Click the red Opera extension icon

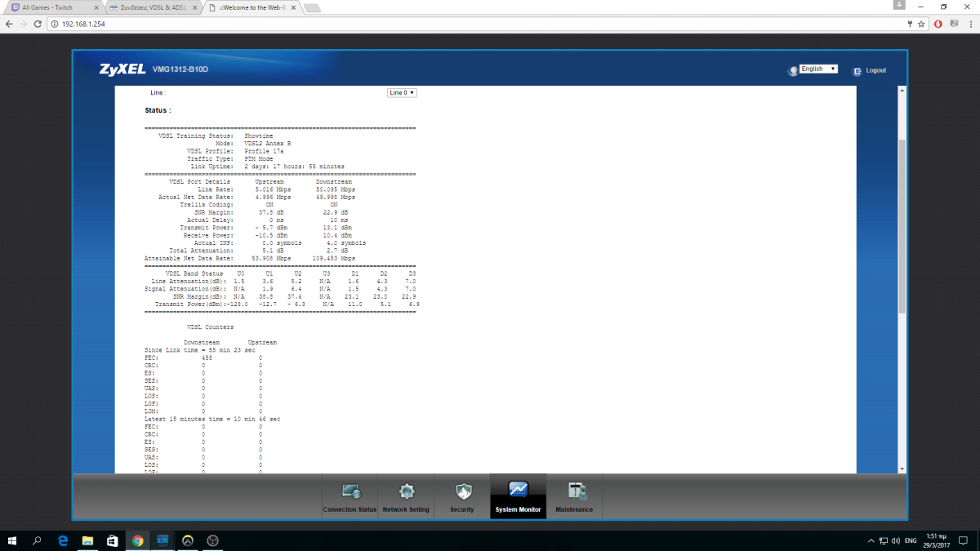(x=938, y=24)
